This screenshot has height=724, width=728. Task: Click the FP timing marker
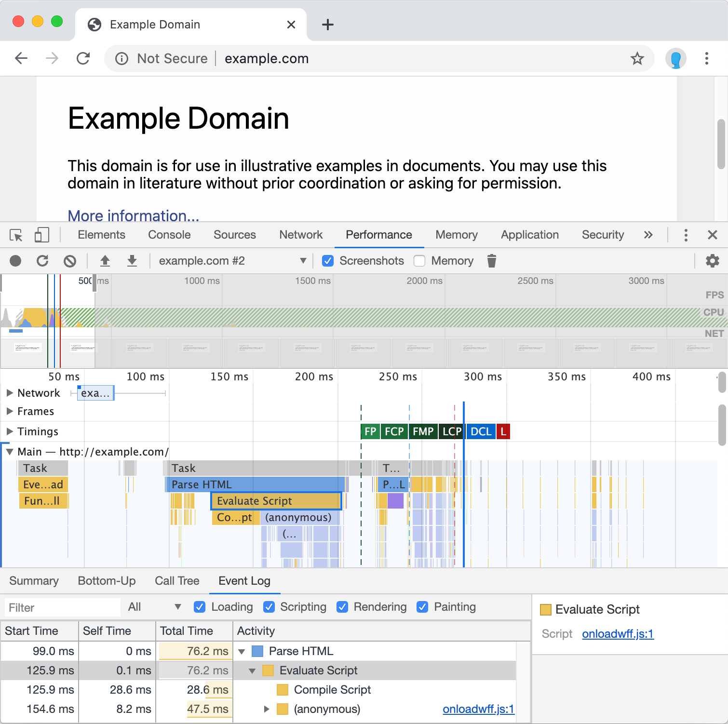tap(370, 431)
